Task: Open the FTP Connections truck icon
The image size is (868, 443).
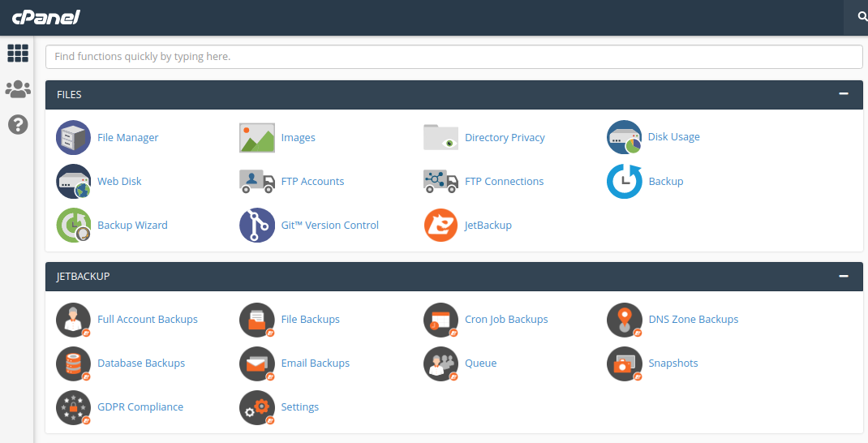Action: (x=440, y=181)
